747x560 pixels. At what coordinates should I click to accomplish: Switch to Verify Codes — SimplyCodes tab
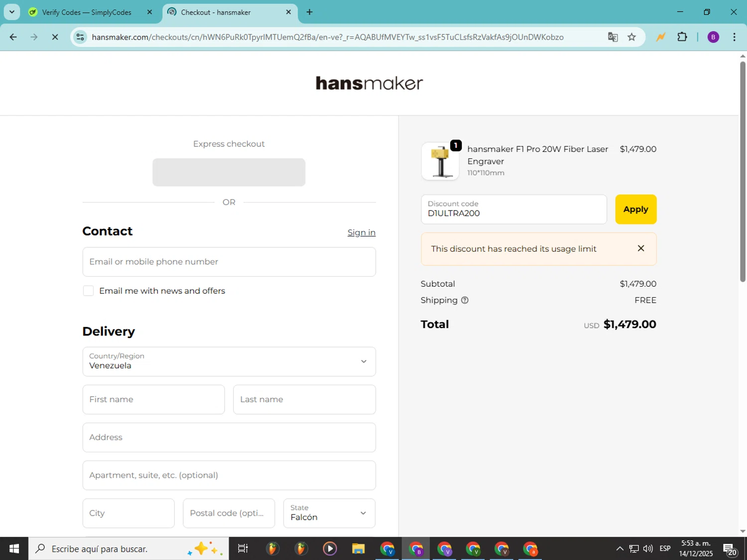click(x=87, y=12)
